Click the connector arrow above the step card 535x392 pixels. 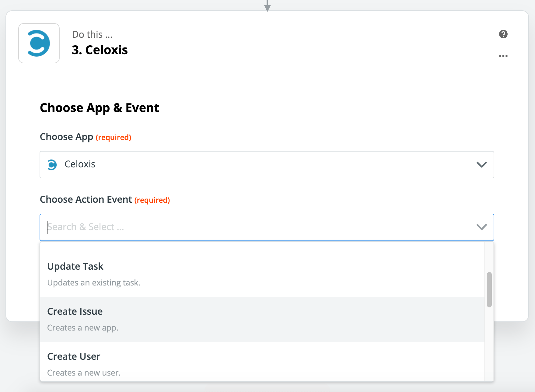point(267,6)
